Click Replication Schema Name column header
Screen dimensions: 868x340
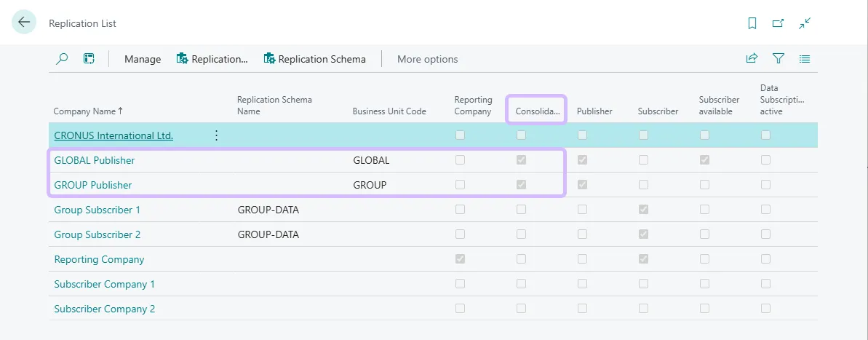(274, 106)
